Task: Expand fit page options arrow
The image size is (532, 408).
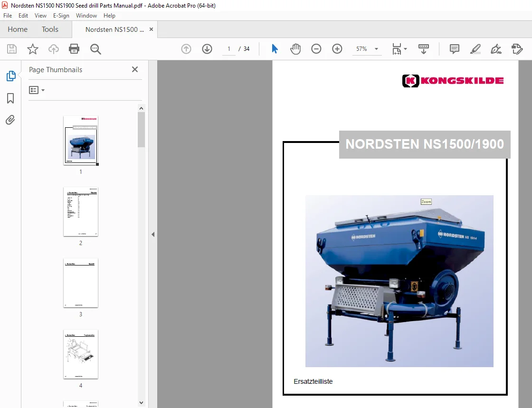Action: pyautogui.click(x=406, y=49)
